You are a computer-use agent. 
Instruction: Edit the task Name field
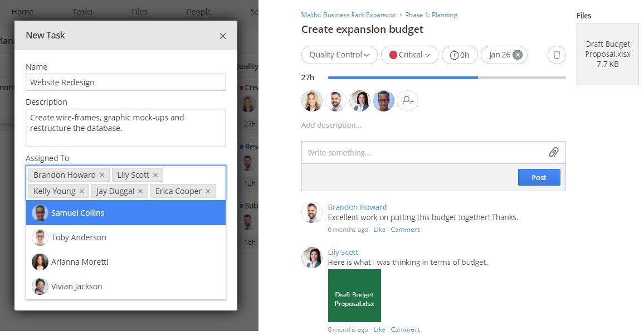pos(126,82)
